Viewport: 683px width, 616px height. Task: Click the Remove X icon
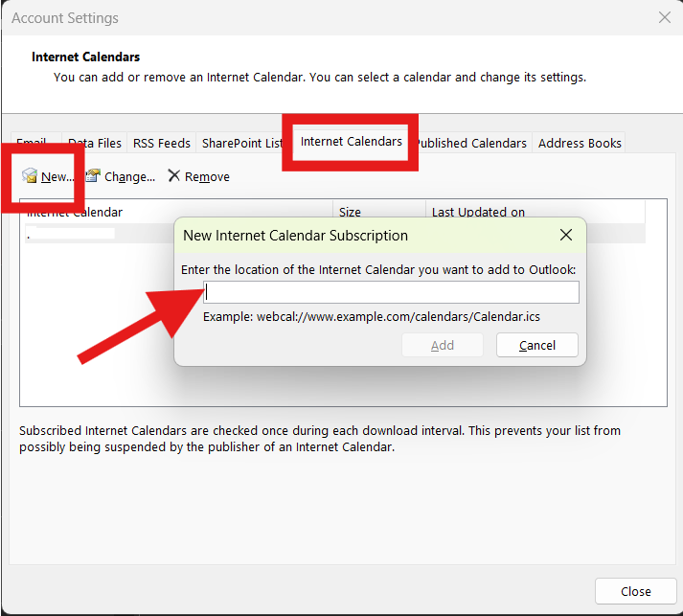point(173,176)
